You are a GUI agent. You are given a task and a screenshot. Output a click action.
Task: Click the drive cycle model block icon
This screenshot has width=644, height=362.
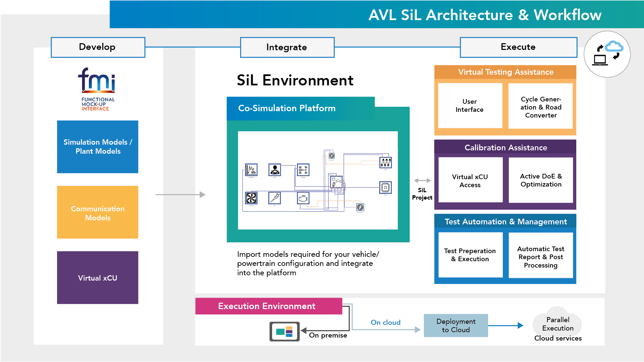(x=251, y=170)
